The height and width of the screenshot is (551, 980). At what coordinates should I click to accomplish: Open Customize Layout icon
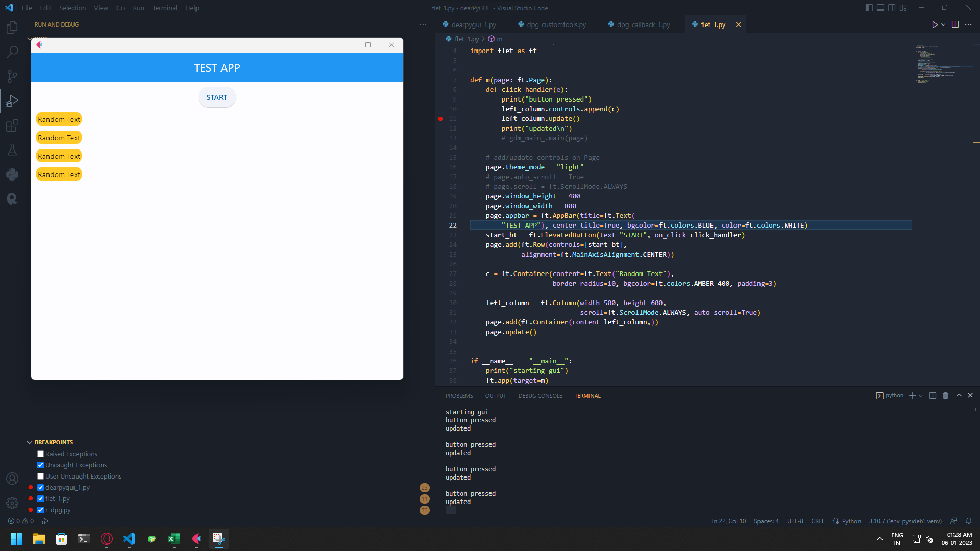click(903, 8)
